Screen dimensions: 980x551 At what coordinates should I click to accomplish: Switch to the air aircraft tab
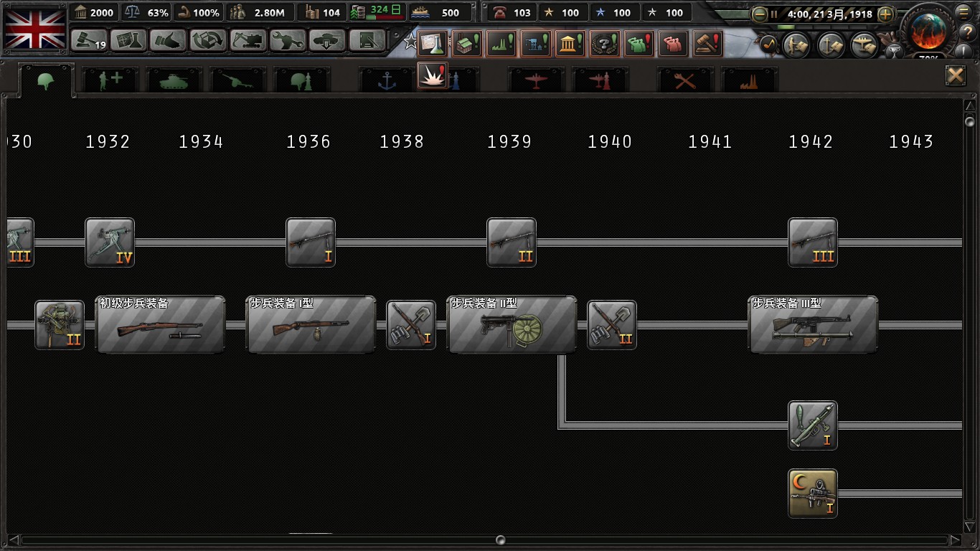point(536,80)
